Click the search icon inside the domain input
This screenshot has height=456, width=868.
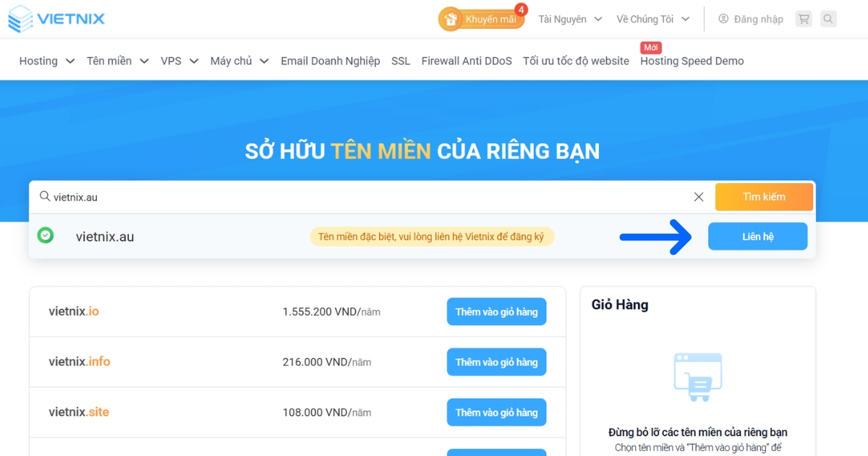(x=44, y=196)
